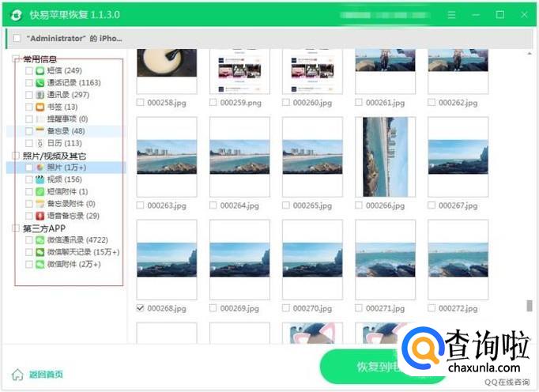Click the 语音备忘录 voice memo icon

tap(40, 216)
